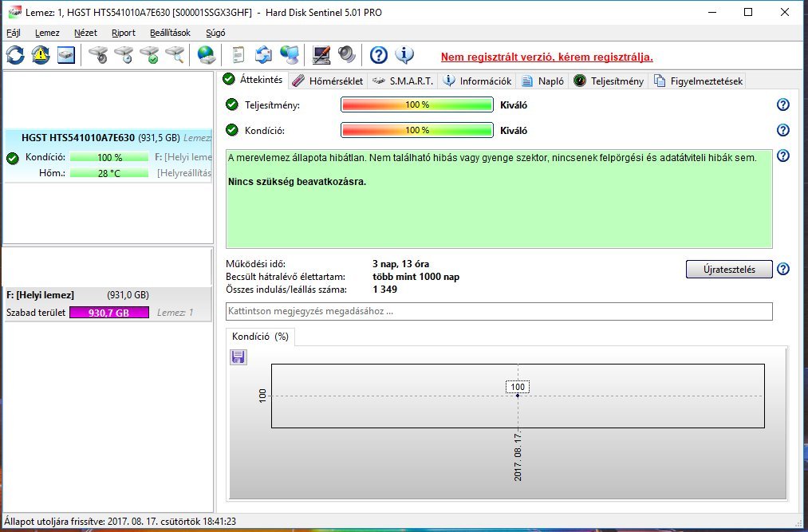This screenshot has height=532, width=808.
Task: Click the toolbar info bubble icon
Action: pos(404,55)
